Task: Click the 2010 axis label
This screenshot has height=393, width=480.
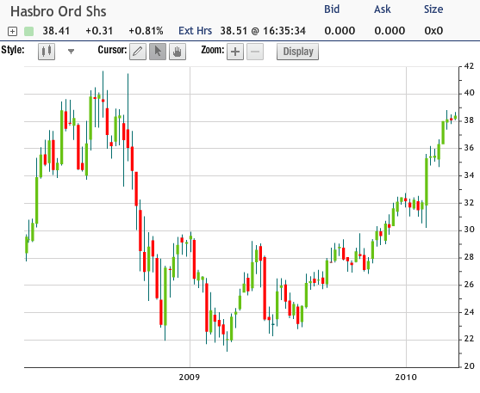Action: click(406, 377)
